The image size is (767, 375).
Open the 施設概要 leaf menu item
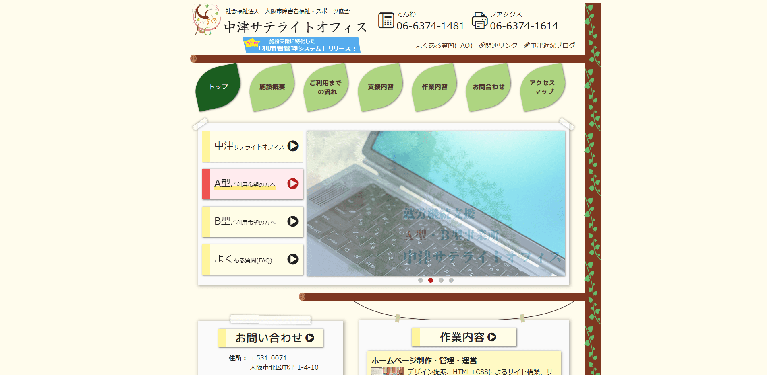(272, 87)
